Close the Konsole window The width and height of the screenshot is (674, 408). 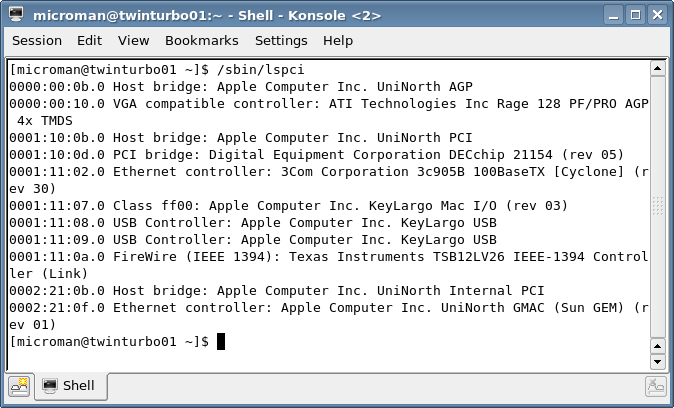point(657,15)
